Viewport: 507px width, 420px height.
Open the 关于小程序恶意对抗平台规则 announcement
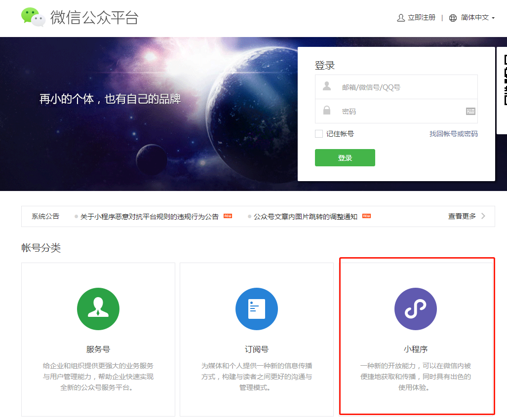point(149,217)
